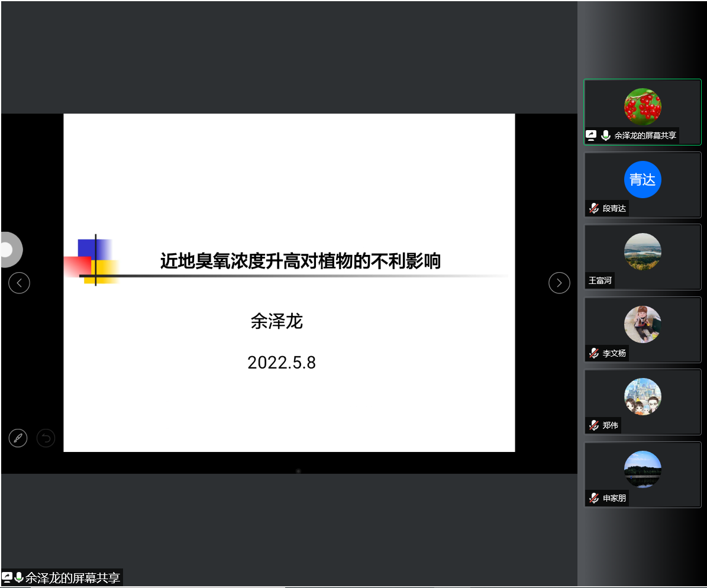Click the date 2022.5.8 on the slide
Screen dimensions: 707x588
click(x=282, y=363)
